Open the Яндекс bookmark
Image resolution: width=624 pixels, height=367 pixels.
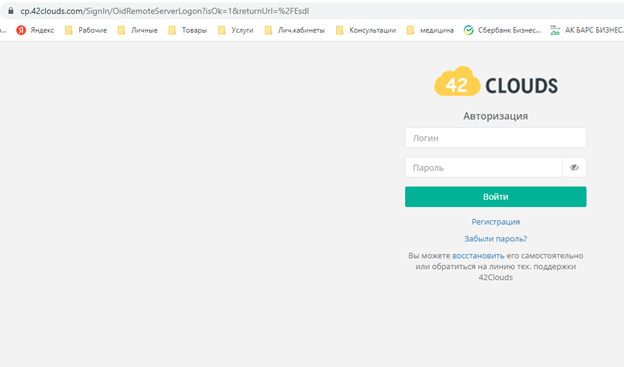[x=35, y=30]
